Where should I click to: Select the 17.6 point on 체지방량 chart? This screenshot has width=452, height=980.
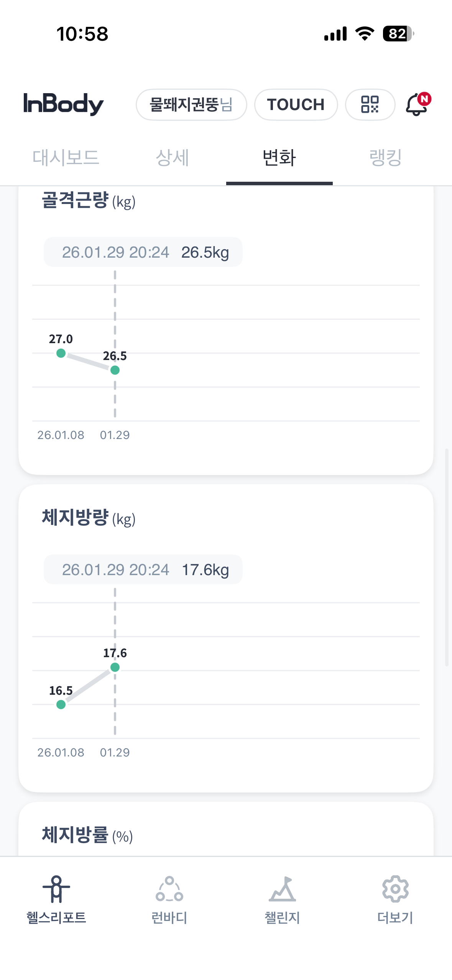[x=115, y=667]
